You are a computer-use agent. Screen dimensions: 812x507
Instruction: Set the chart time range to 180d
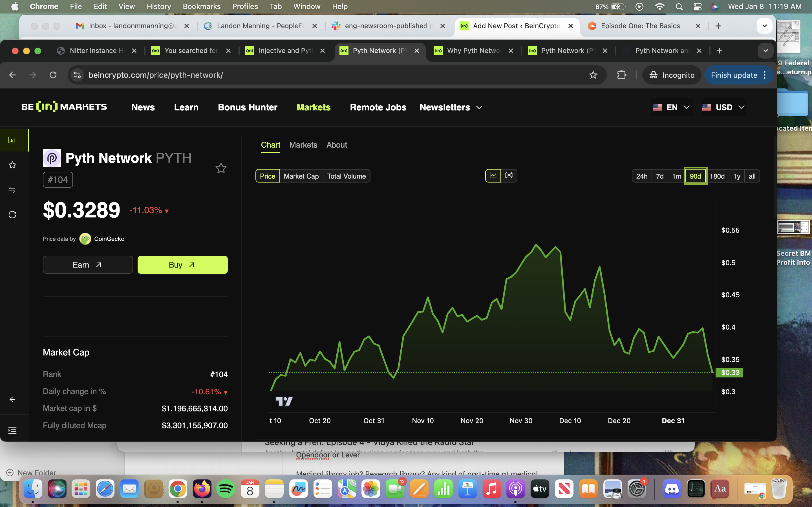717,176
